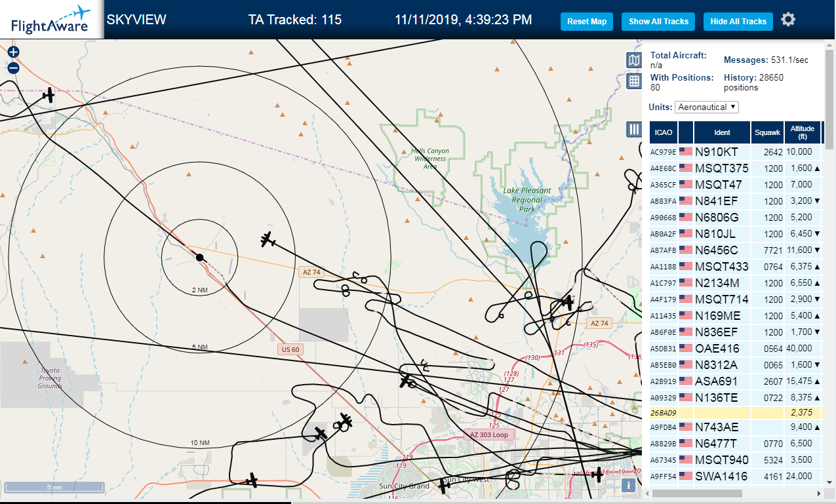Select the N6806G row
Viewport: 836px width, 504px height.
pyautogui.click(x=736, y=217)
